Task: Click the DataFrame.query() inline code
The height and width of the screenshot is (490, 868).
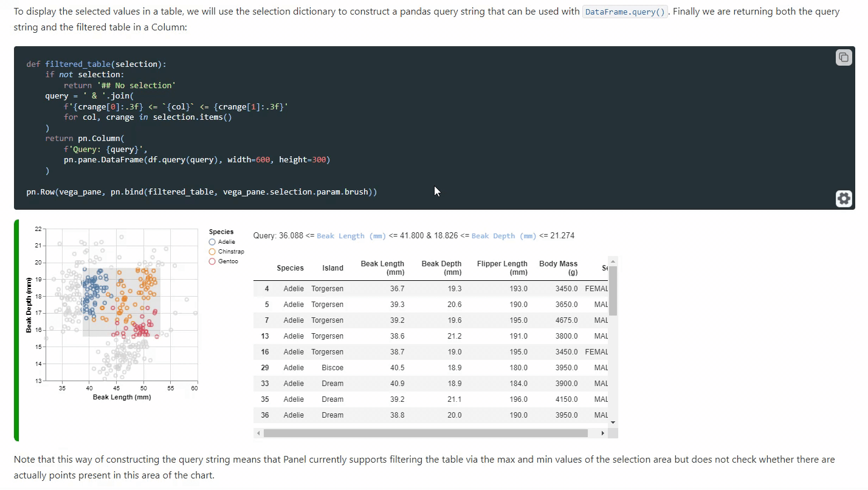Action: [x=625, y=12]
